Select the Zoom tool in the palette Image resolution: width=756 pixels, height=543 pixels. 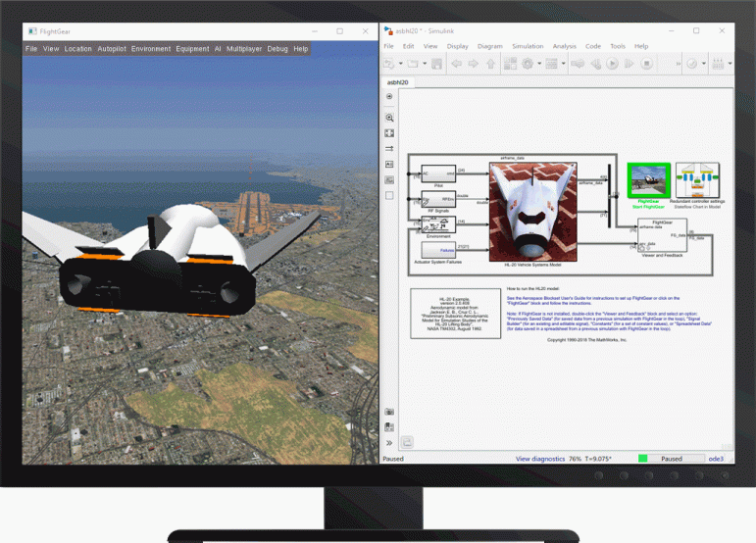click(389, 118)
